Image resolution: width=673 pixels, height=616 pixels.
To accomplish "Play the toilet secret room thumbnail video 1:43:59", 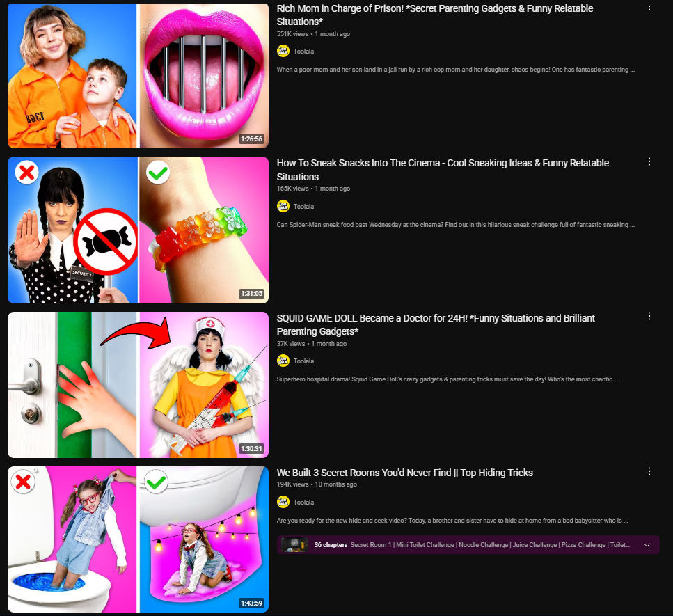I will (138, 539).
